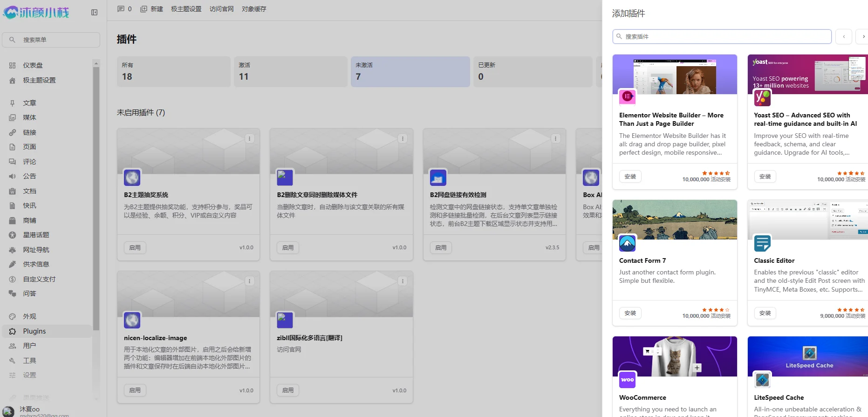Screen dimensions: 868x417
Task: Click the LiteSpeed Cache plugin icon
Action: tap(762, 380)
